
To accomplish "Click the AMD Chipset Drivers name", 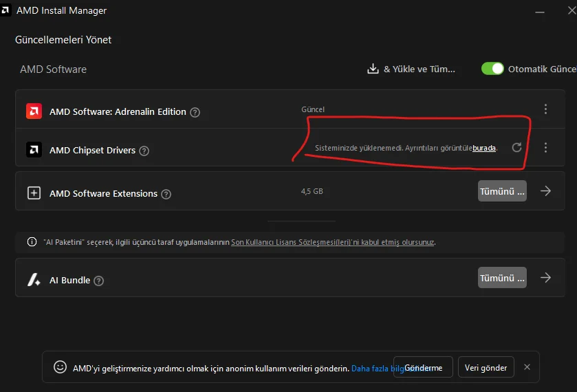I will tap(92, 150).
